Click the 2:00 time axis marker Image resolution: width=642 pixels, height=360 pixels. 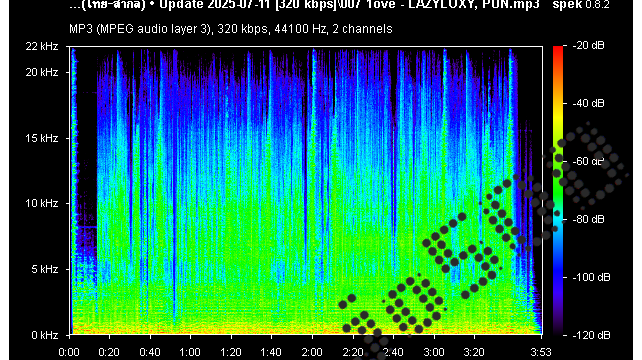(x=312, y=352)
